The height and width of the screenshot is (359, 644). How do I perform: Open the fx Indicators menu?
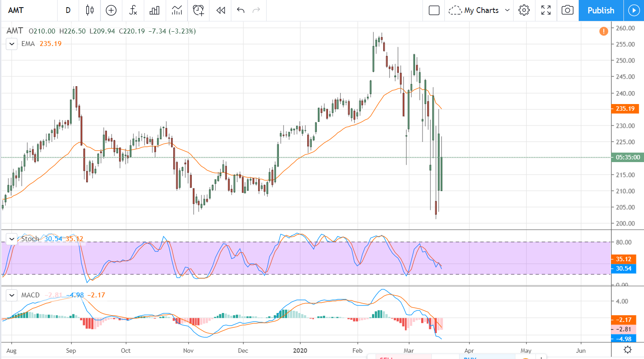click(133, 10)
